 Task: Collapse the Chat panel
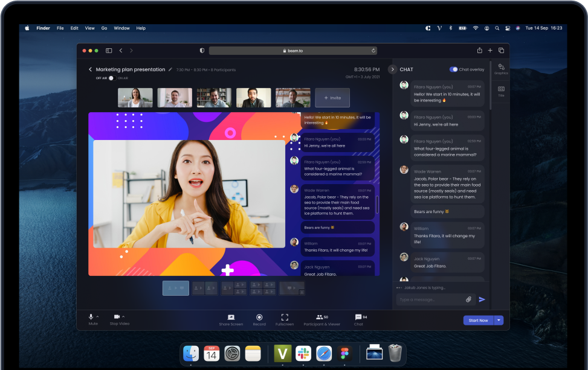click(393, 69)
